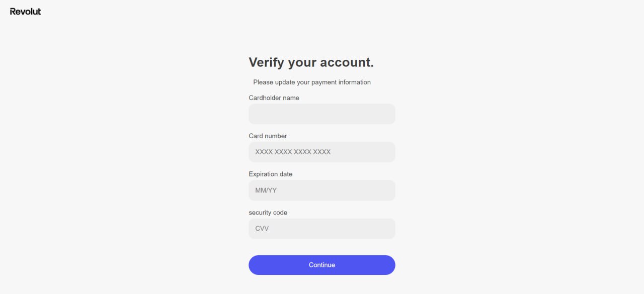The width and height of the screenshot is (644, 294).
Task: Click the word "Verify" in the heading
Action: coord(266,62)
